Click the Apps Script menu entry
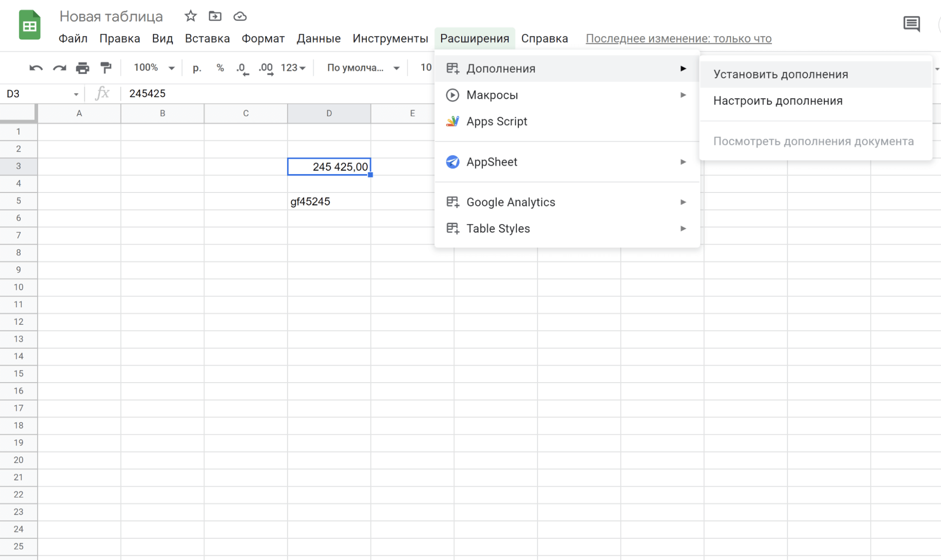This screenshot has width=941, height=560. coord(497,120)
